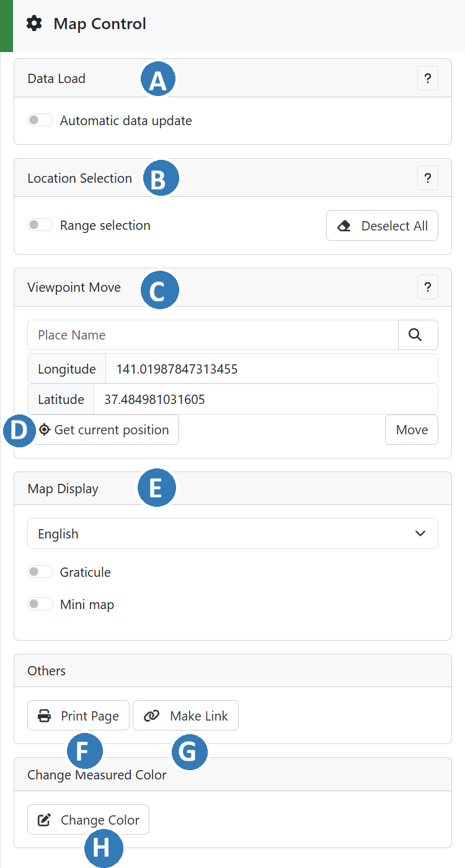465x868 pixels.
Task: Enable Automatic data update
Action: [40, 119]
